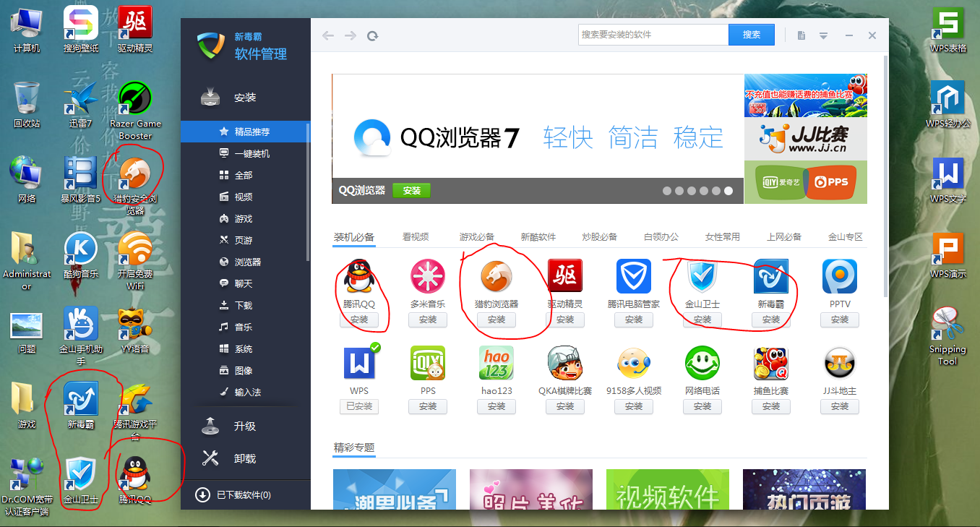Click the software search input field

point(653,35)
